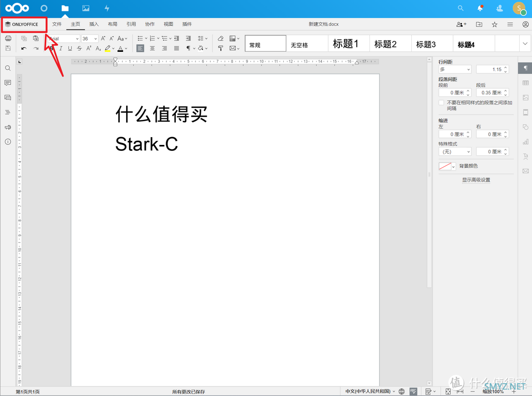The width and height of the screenshot is (532, 396).
Task: Open the change case Aa dropdown
Action: click(x=122, y=38)
